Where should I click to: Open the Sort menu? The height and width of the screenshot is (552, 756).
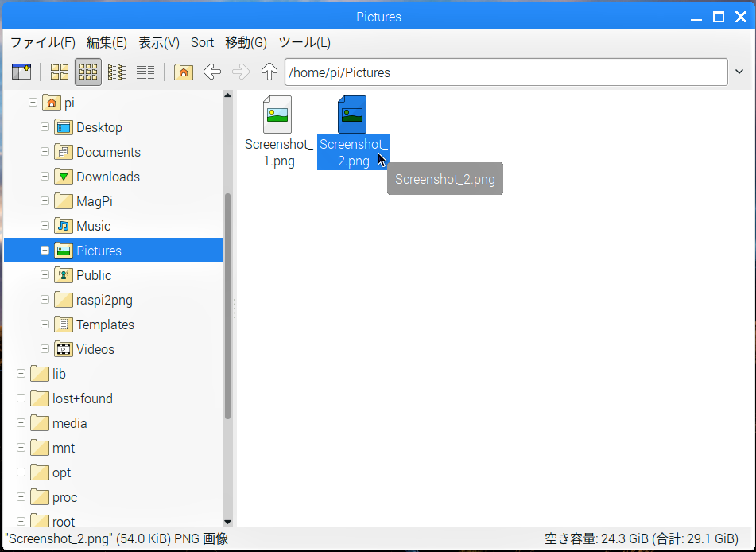[x=202, y=42]
